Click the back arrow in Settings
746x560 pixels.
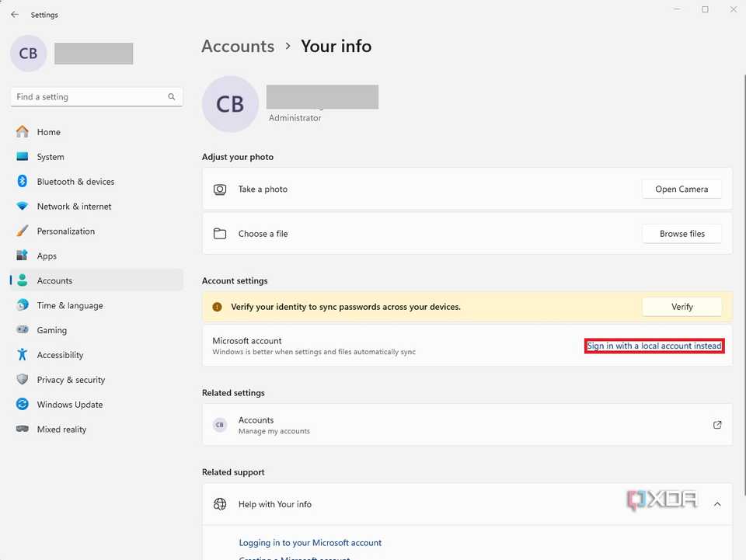[x=15, y=14]
